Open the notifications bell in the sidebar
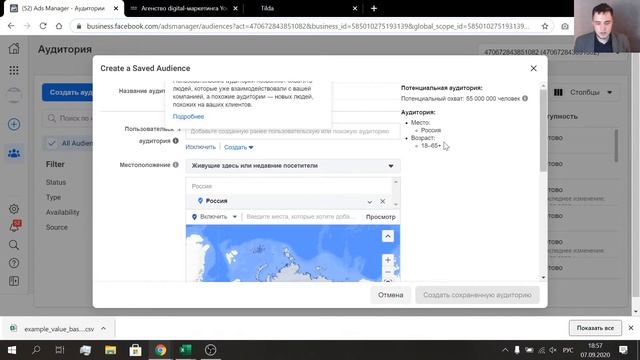 point(14,226)
